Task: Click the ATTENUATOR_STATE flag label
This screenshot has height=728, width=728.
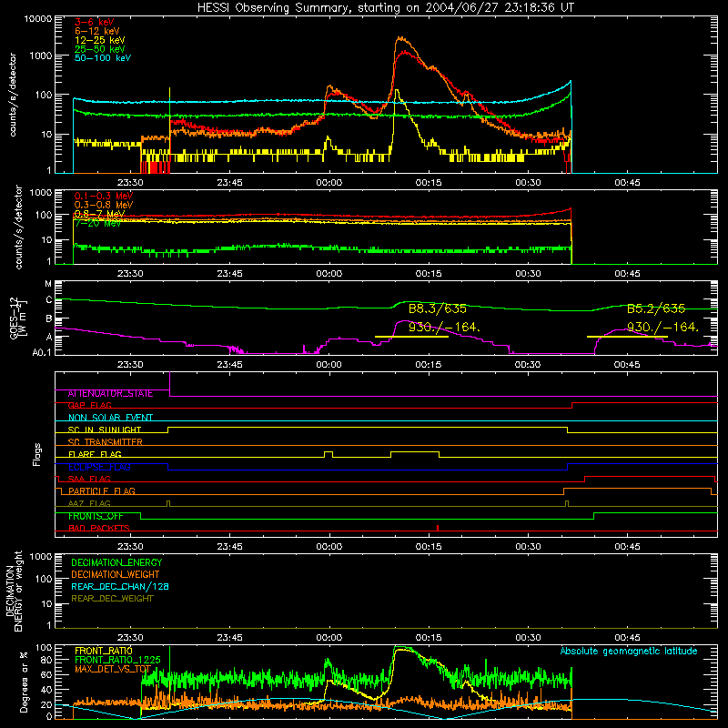Action: (110, 394)
